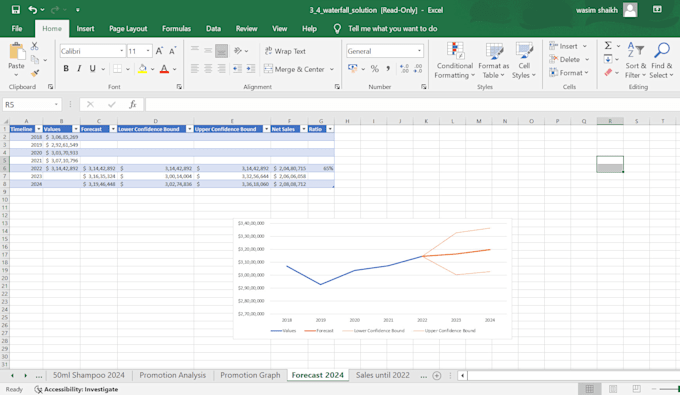The width and height of the screenshot is (680, 395).
Task: Click the Name Box showing R5
Action: (32, 104)
